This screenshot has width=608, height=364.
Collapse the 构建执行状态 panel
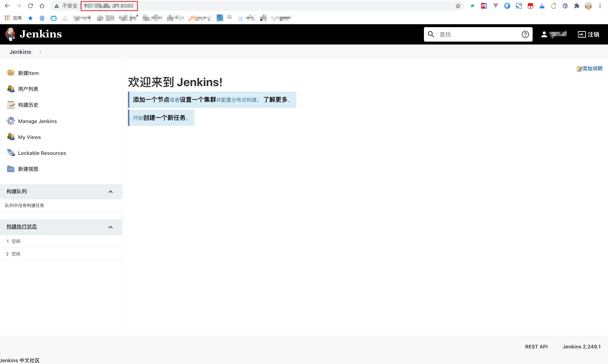click(x=111, y=227)
